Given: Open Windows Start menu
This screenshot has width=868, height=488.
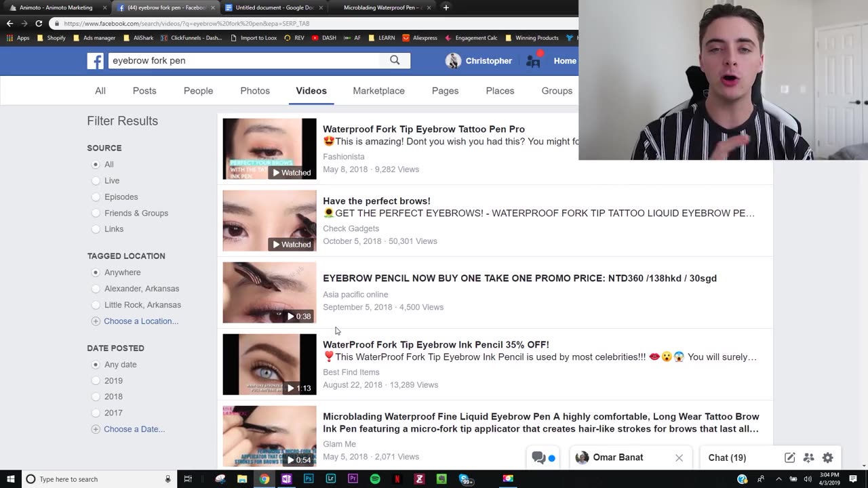Looking at the screenshot, I should (10, 479).
